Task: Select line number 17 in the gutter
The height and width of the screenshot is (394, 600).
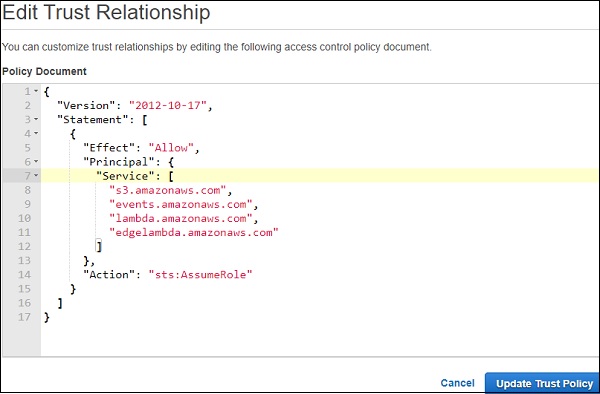Action: tap(24, 317)
